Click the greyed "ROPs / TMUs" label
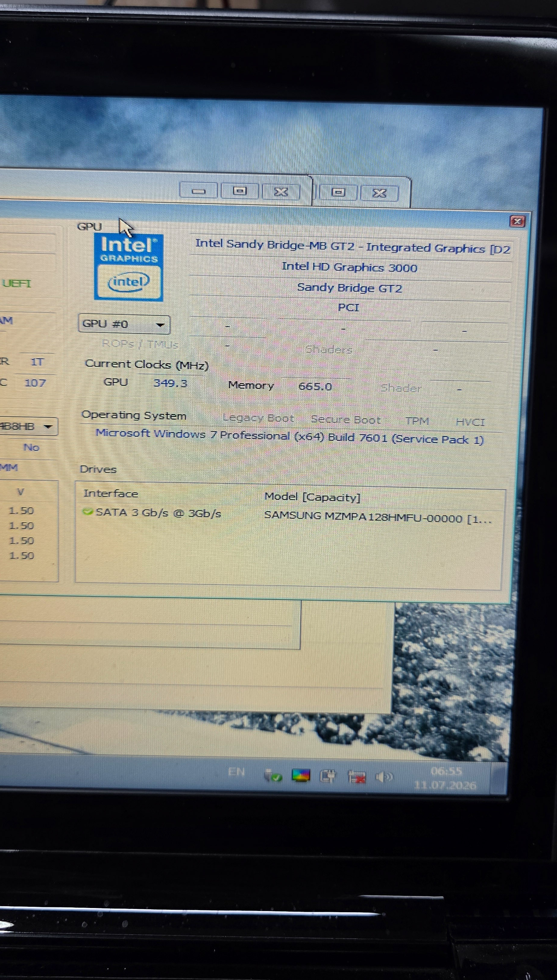The height and width of the screenshot is (980, 557). coord(140,344)
